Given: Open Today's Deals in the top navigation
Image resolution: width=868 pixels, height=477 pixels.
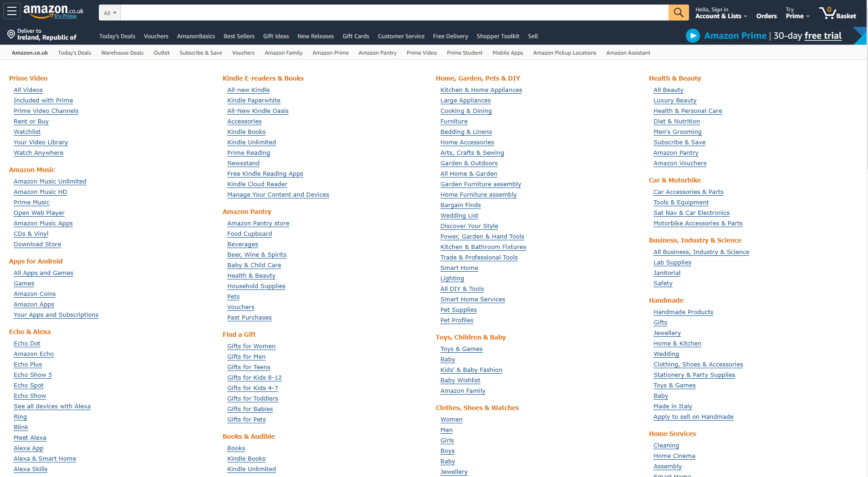Looking at the screenshot, I should pyautogui.click(x=117, y=36).
